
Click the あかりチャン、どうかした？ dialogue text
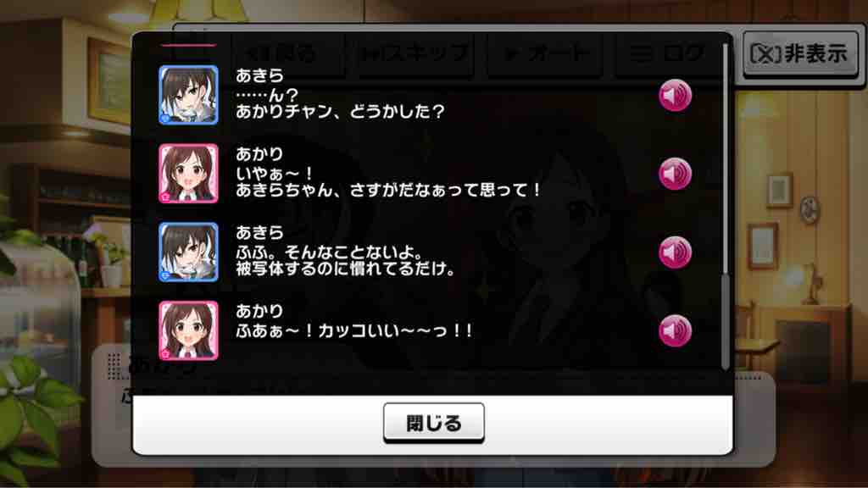[340, 112]
